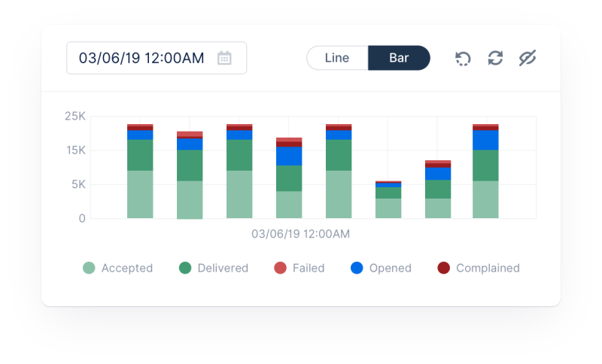602x364 pixels.
Task: Click the Complained legend dark red dot
Action: click(x=444, y=268)
